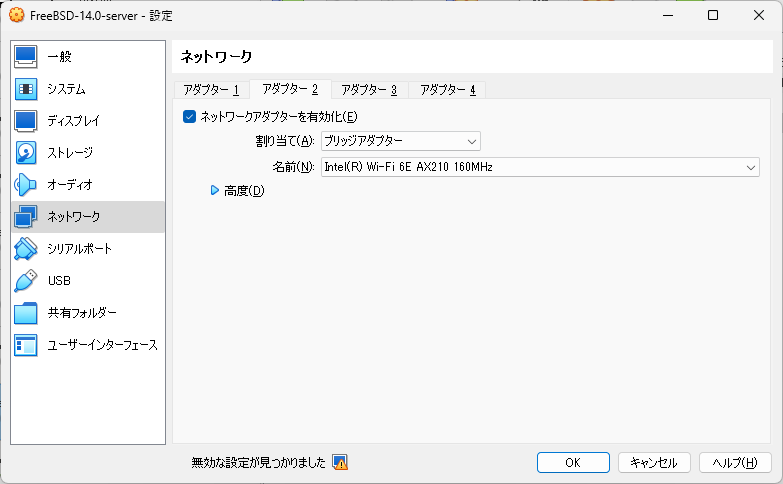Select the システム chip icon in sidebar
Image resolution: width=783 pixels, height=484 pixels.
point(25,89)
